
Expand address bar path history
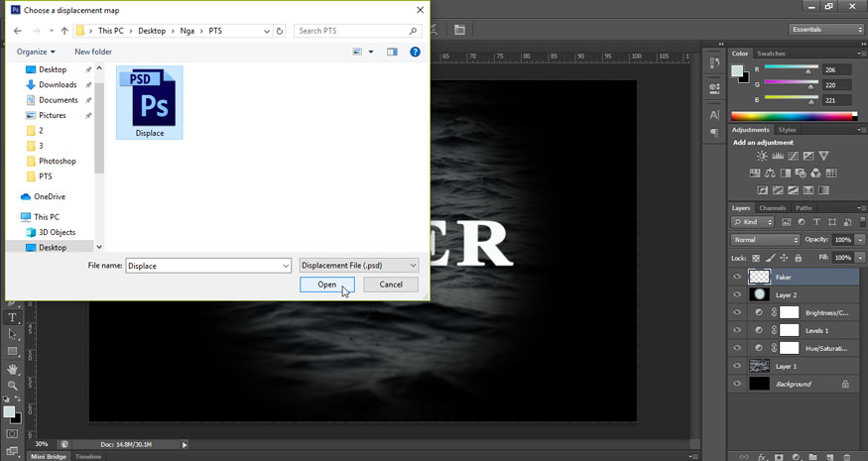tap(267, 31)
